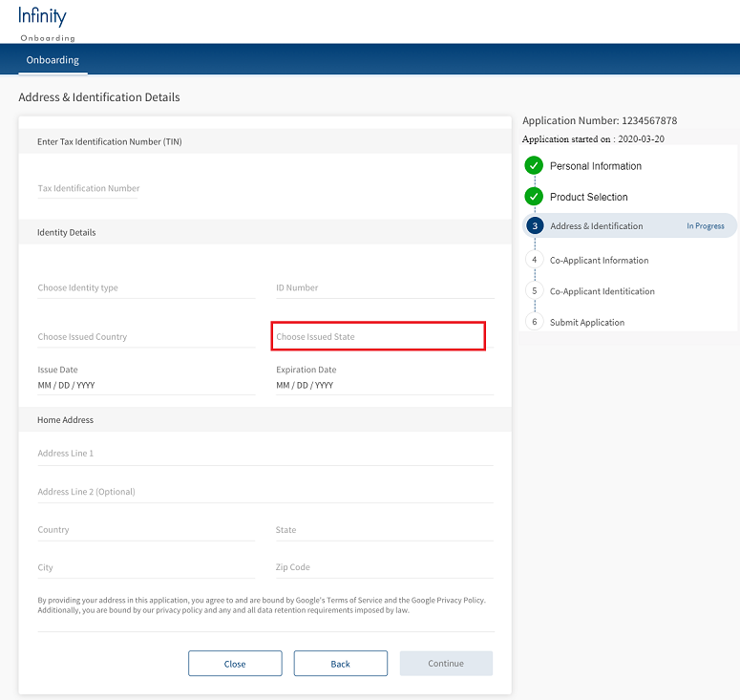Viewport: 740px width, 700px height.
Task: Click the ID Number input field
Action: pyautogui.click(x=384, y=288)
